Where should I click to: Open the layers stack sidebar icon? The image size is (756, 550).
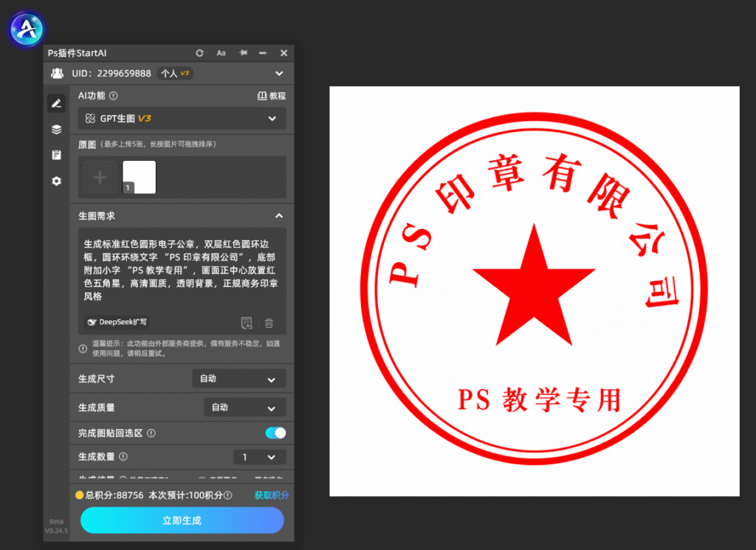point(56,129)
